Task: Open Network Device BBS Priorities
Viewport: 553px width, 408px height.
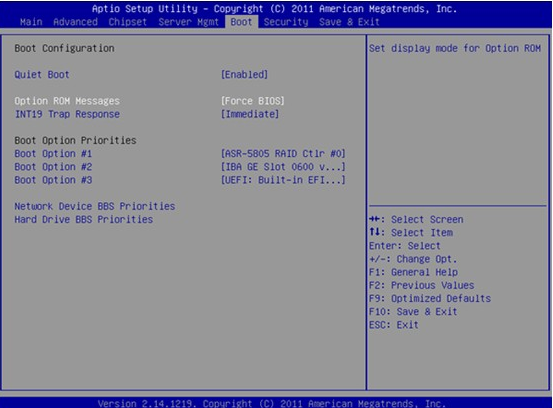Action: pyautogui.click(x=95, y=206)
